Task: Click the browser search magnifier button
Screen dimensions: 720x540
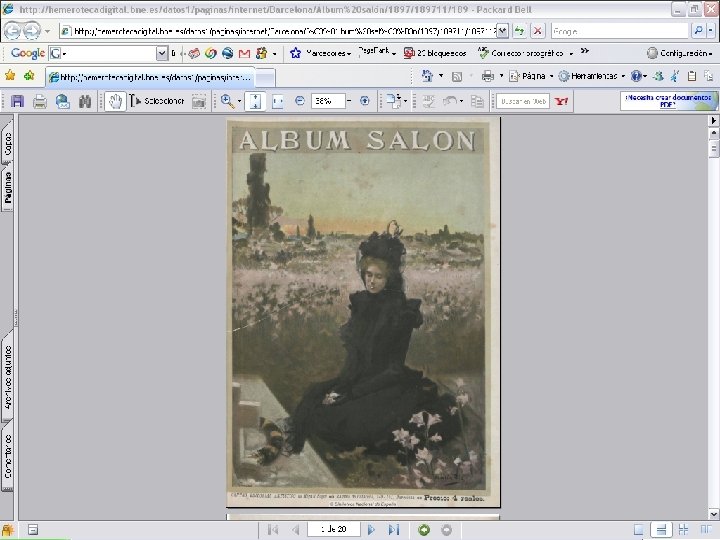Action: click(698, 31)
